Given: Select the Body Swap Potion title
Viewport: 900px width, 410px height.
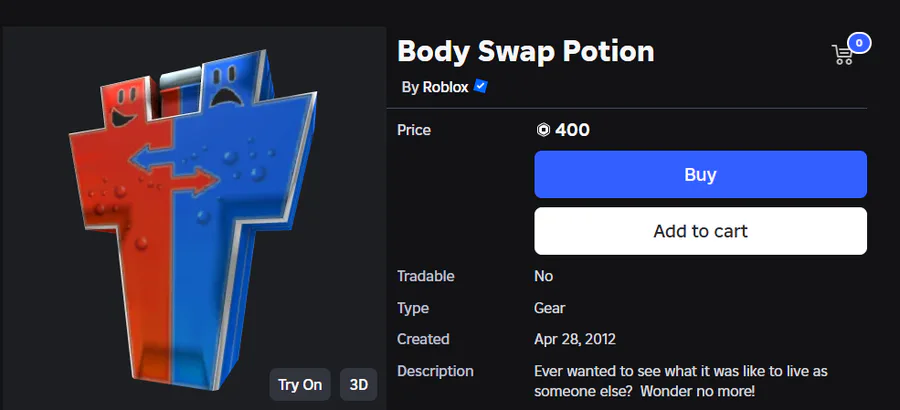Looking at the screenshot, I should [526, 51].
